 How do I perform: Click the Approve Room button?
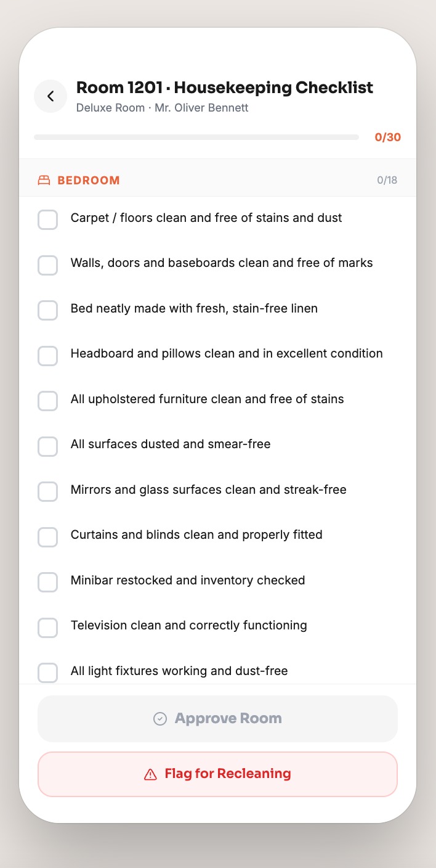coord(217,719)
